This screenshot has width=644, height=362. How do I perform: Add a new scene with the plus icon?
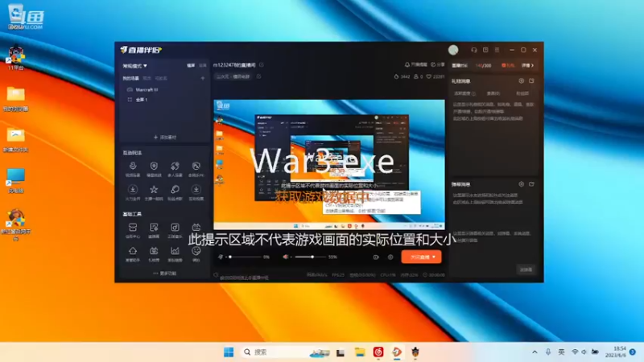click(x=203, y=78)
